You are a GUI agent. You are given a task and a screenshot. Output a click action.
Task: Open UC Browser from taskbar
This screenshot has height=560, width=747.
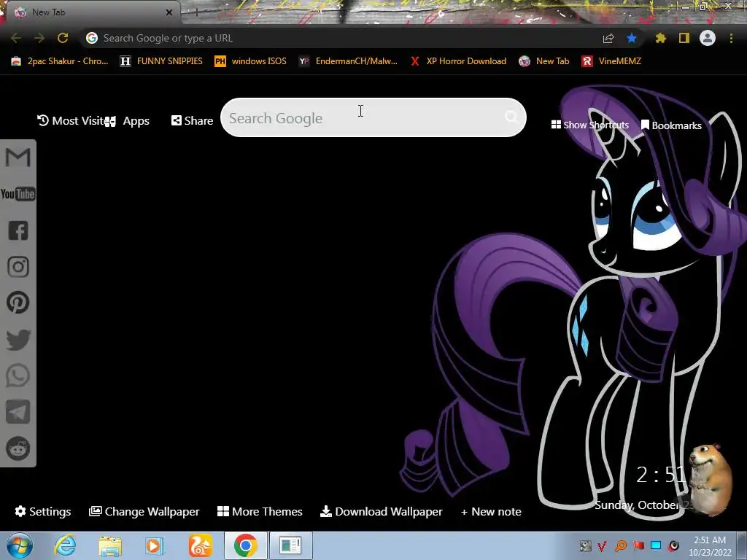200,545
